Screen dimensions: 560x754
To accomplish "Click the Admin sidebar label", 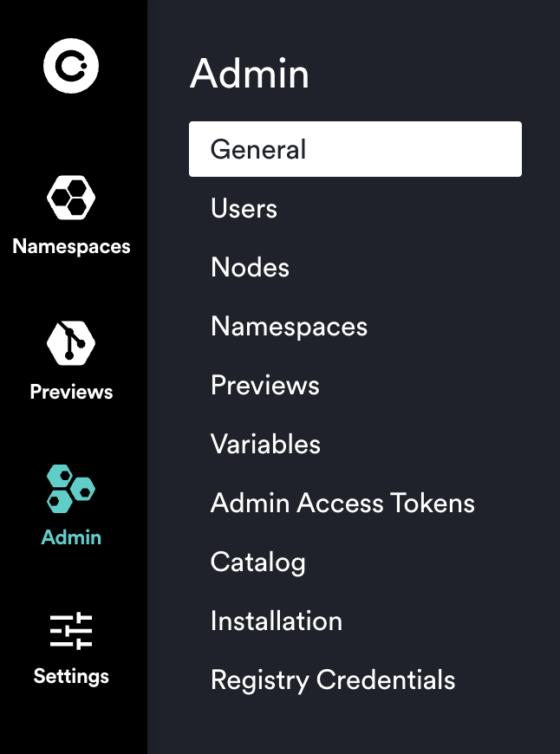I will (x=70, y=537).
